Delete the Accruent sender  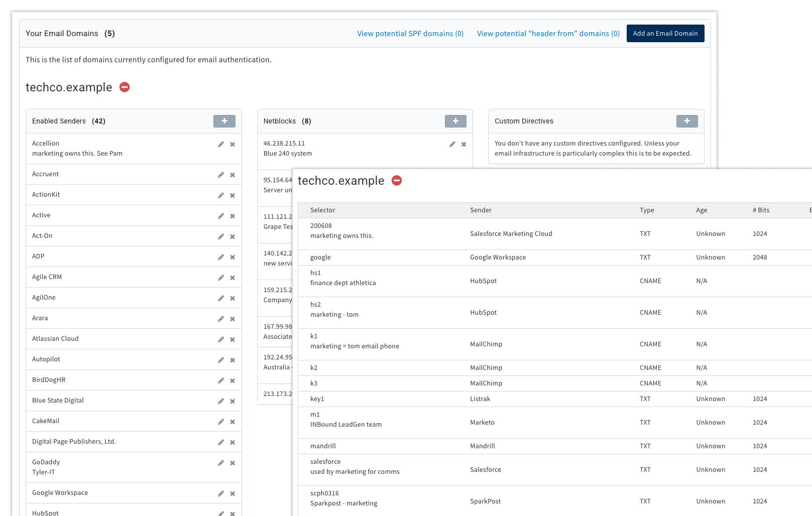coord(233,175)
